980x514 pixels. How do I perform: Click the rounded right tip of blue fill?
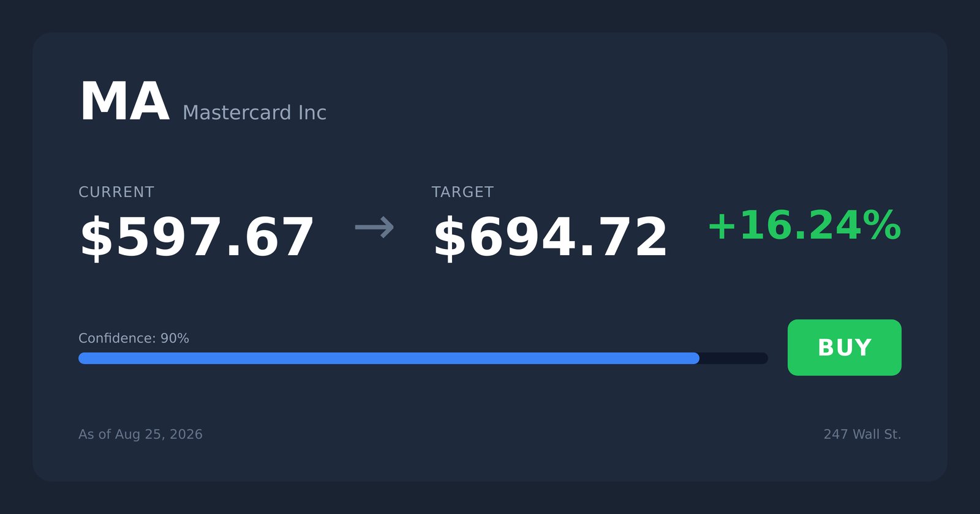(695, 358)
